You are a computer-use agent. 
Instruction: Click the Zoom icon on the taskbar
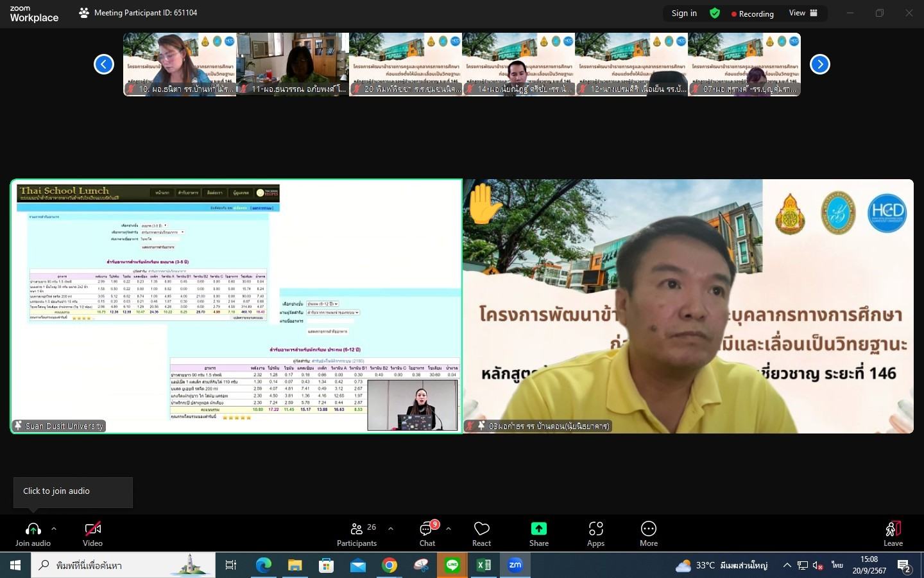tap(515, 565)
